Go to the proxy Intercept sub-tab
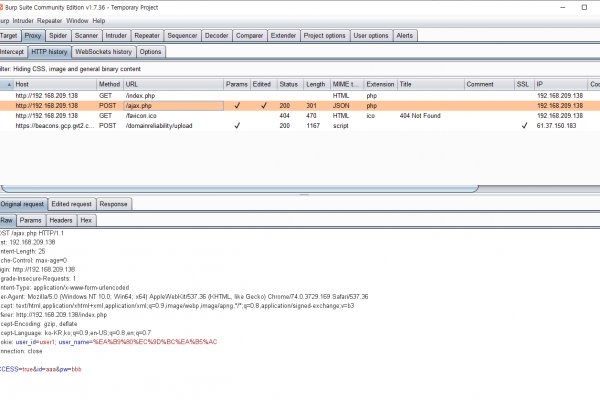 12,51
